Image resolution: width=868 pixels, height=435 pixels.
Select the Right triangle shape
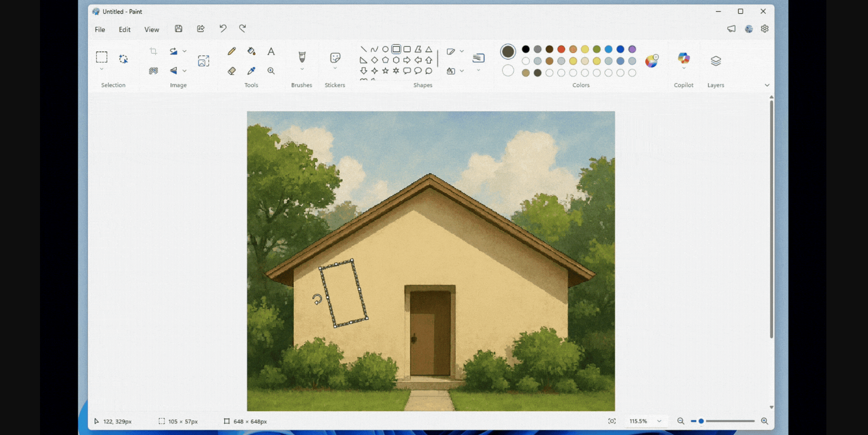tap(363, 60)
